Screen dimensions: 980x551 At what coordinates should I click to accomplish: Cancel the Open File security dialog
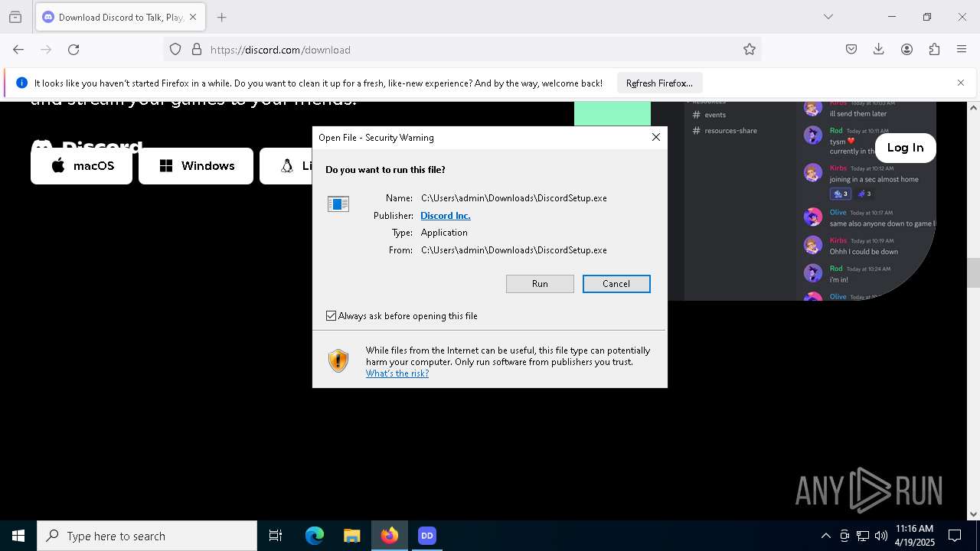[x=616, y=284]
